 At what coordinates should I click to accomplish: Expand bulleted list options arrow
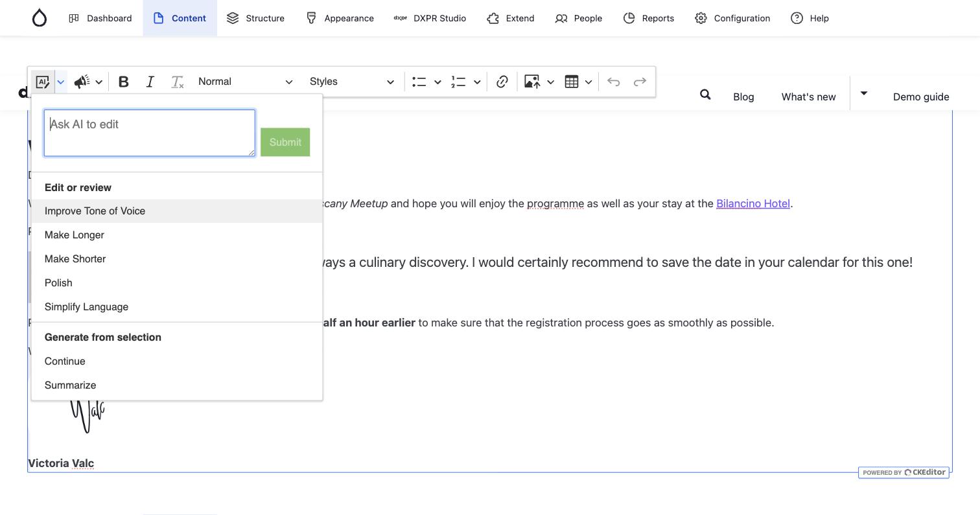437,82
